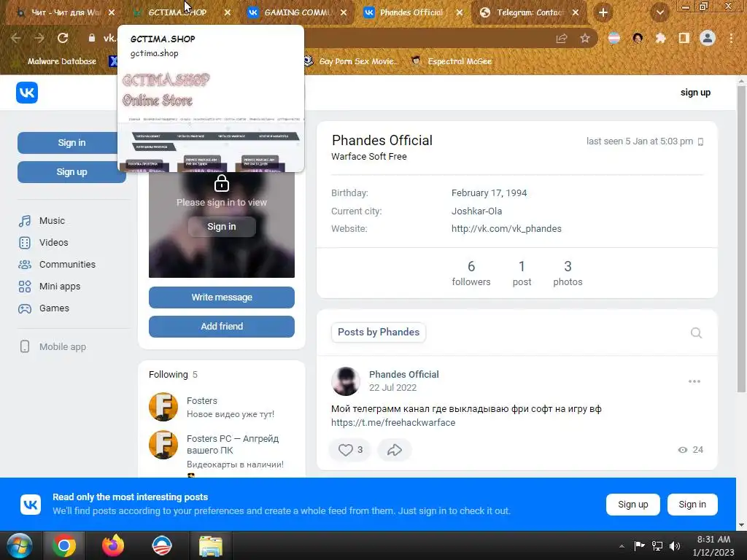
Task: Click the Joshkar-Ola current city
Action: click(x=476, y=211)
